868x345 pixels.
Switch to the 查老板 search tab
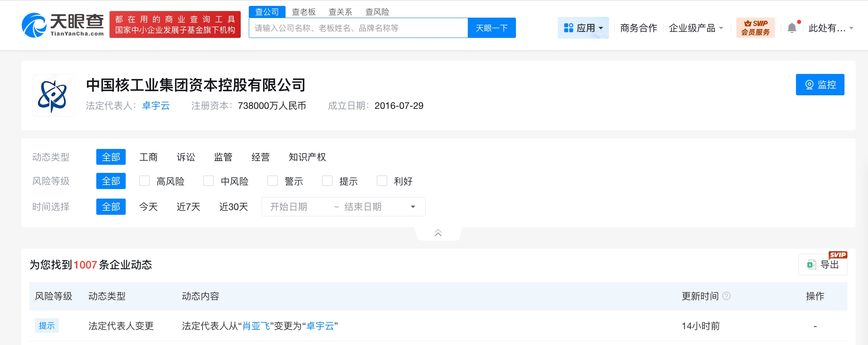coord(304,12)
